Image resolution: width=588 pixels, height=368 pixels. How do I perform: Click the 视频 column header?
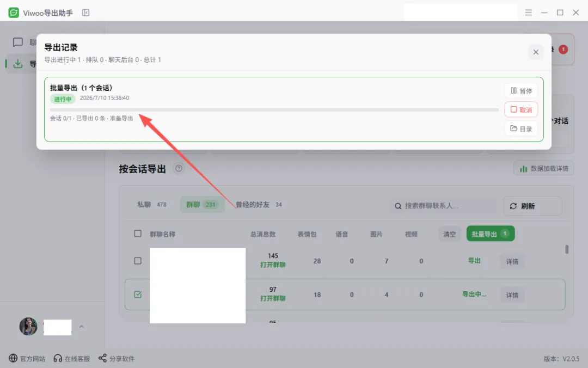411,235
